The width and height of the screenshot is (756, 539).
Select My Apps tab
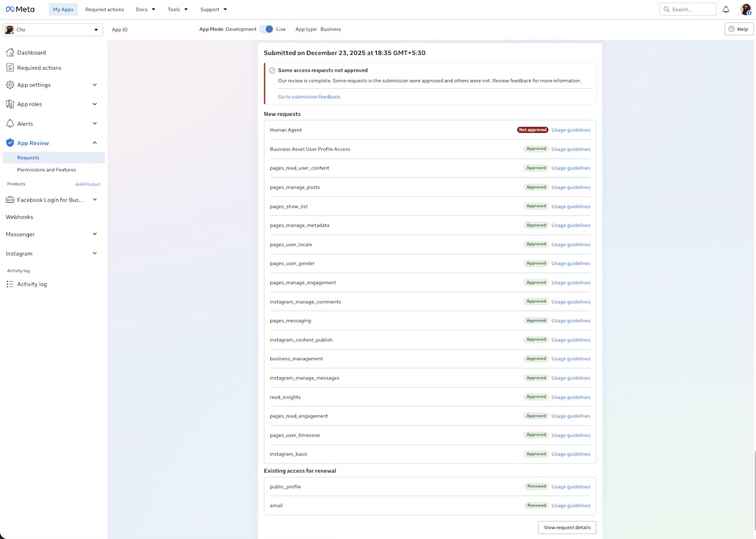pos(63,9)
